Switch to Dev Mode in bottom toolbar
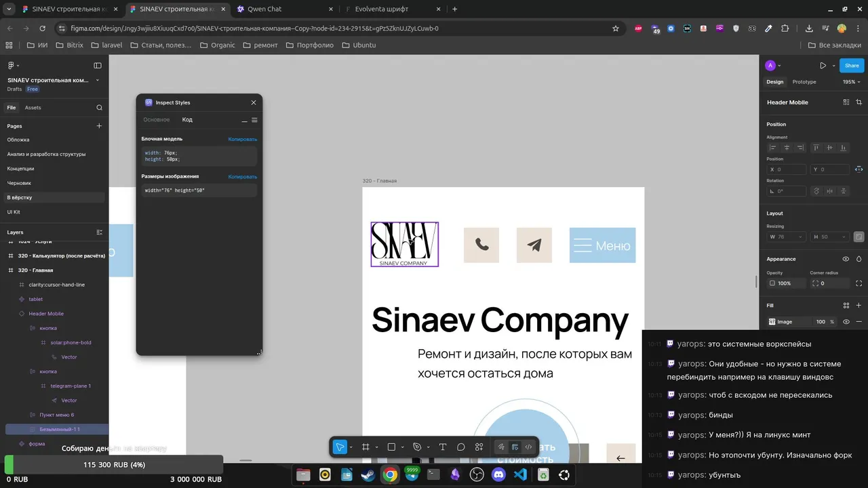This screenshot has width=868, height=488. coord(528,447)
